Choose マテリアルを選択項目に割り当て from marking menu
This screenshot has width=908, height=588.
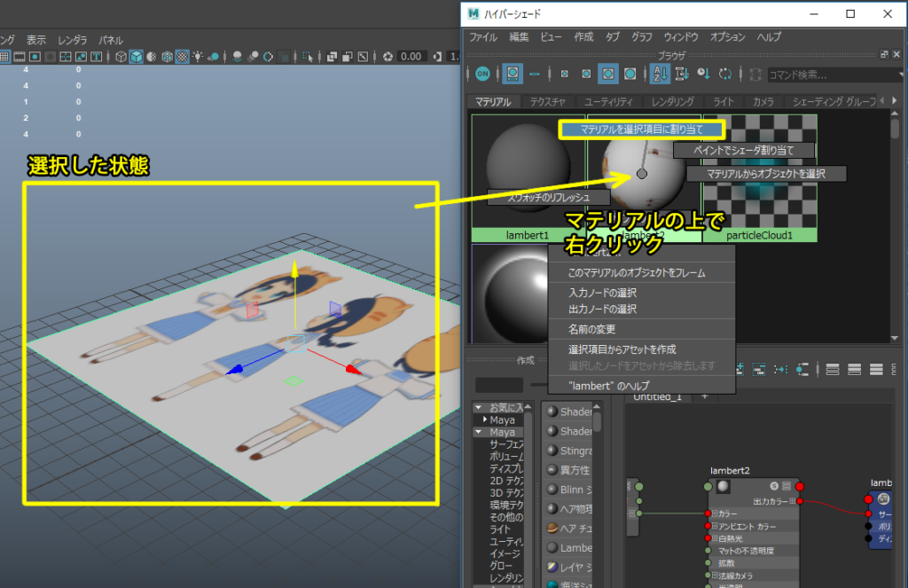[x=642, y=129]
